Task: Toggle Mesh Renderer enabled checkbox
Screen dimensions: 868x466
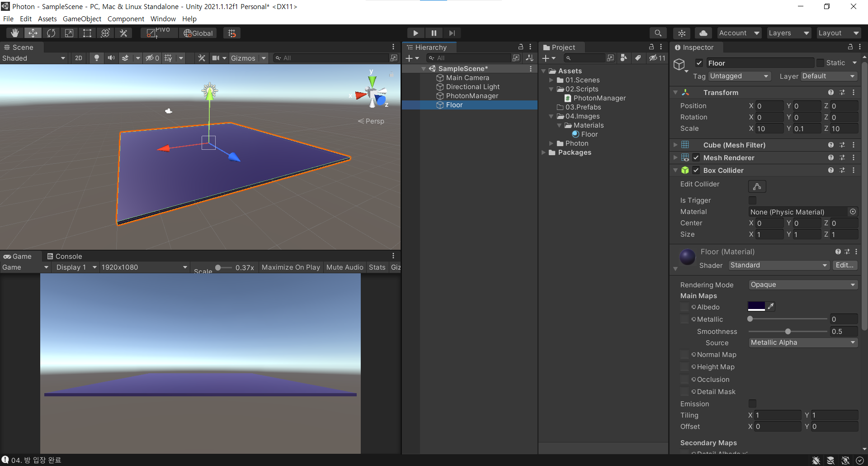Action: point(696,157)
